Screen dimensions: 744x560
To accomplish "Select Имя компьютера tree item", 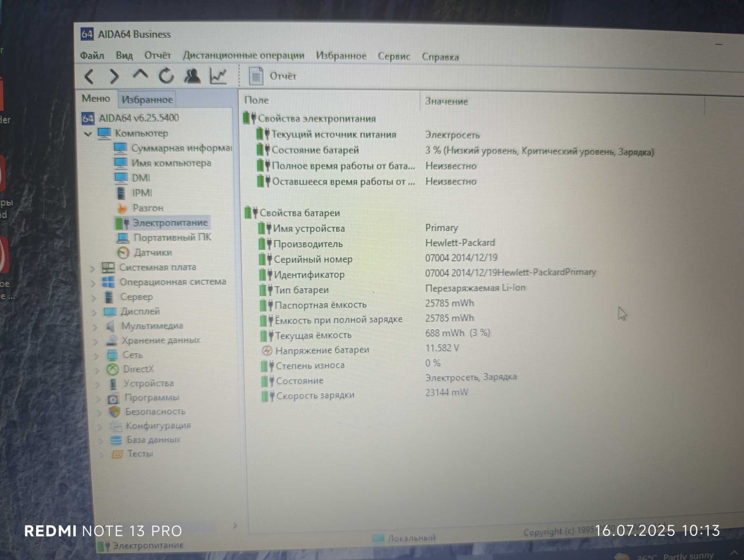I will tap(163, 163).
